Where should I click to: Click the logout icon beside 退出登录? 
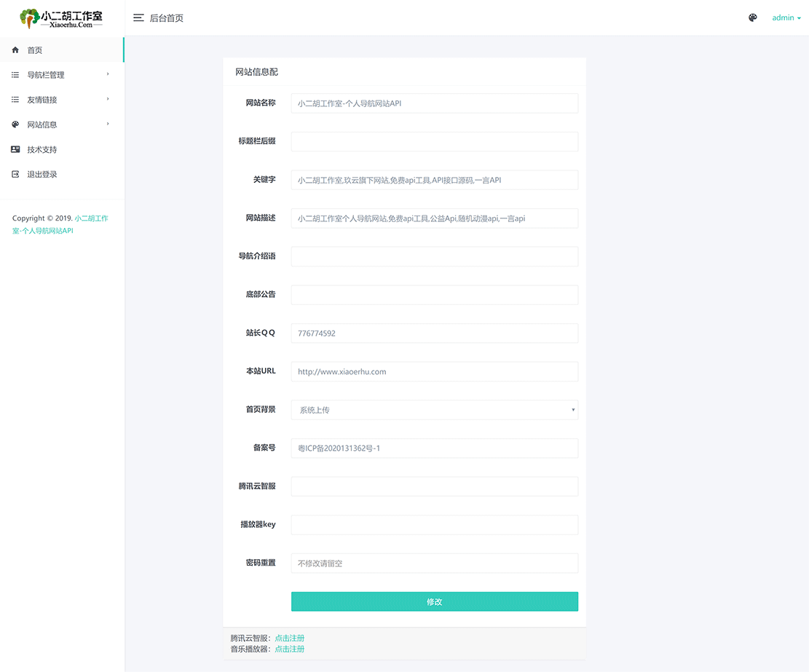[x=15, y=174]
